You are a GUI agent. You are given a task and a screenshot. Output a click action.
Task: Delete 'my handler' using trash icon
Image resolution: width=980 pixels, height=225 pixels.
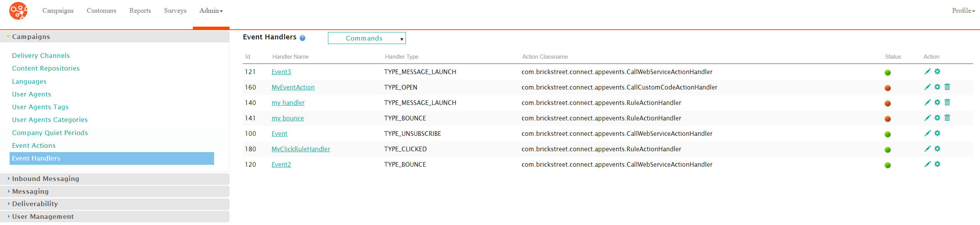pos(947,102)
